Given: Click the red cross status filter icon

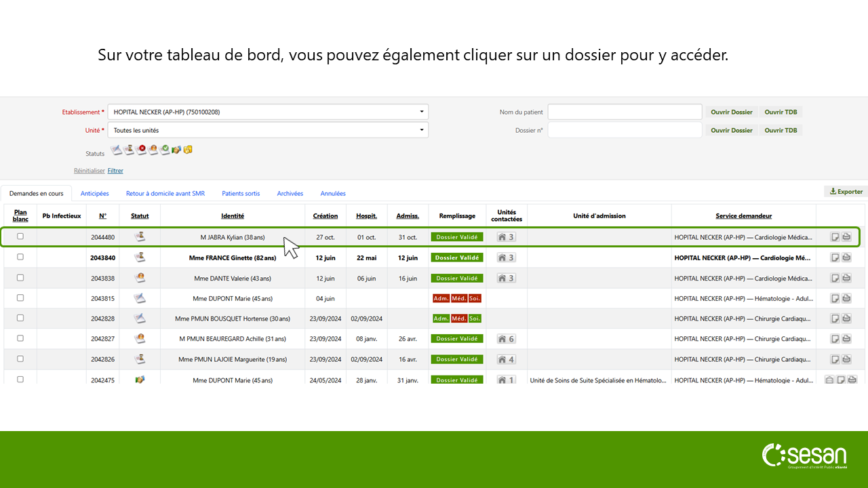Looking at the screenshot, I should (141, 150).
